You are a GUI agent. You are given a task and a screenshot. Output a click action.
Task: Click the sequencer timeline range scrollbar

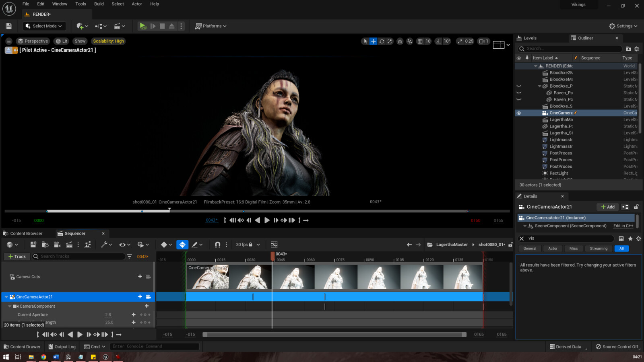[334, 335]
